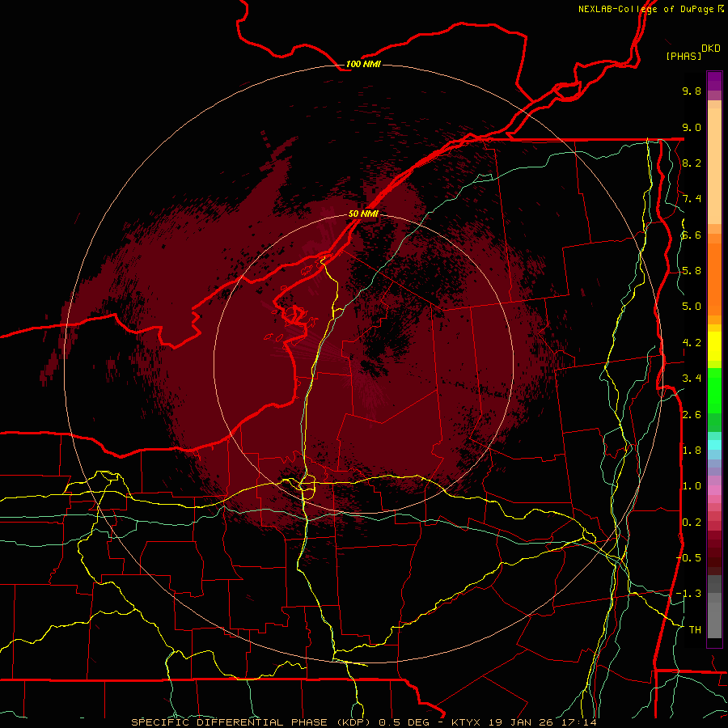
Task: Select the 5.8 value on the scale
Action: (x=692, y=271)
